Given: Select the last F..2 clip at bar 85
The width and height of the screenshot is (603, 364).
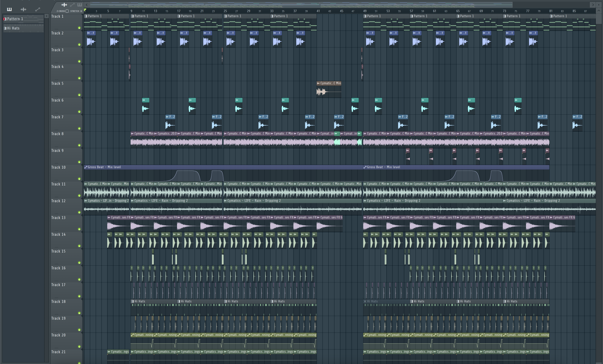Looking at the screenshot, I should 577,123.
